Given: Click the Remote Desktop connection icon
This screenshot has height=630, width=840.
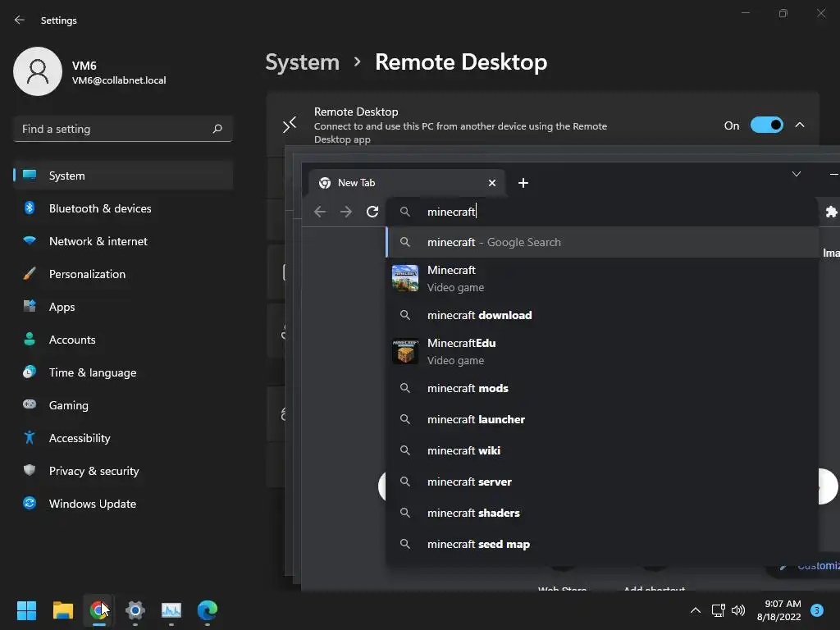Looking at the screenshot, I should [290, 125].
